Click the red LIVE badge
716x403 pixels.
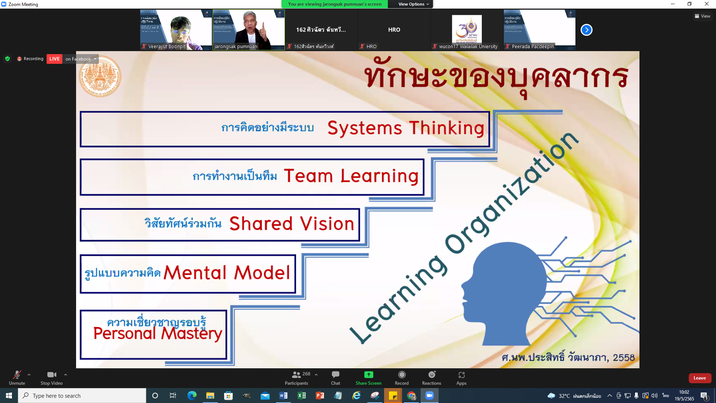pos(54,59)
